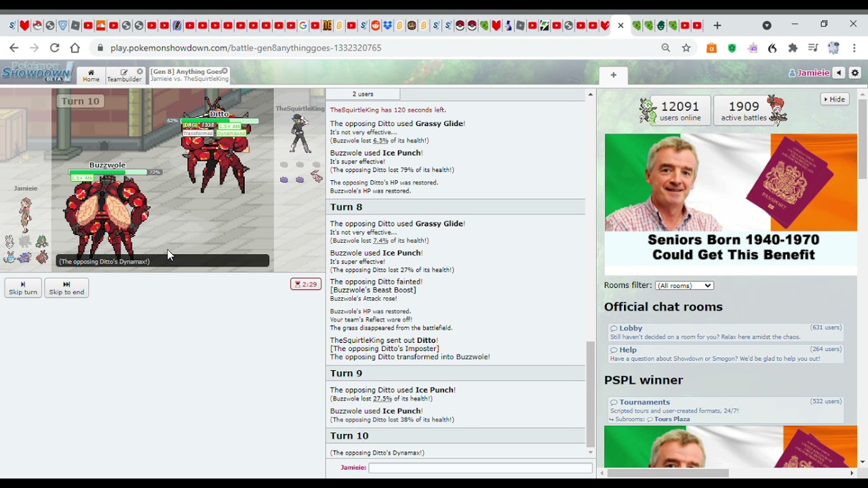Go back to the previous page

coord(14,48)
